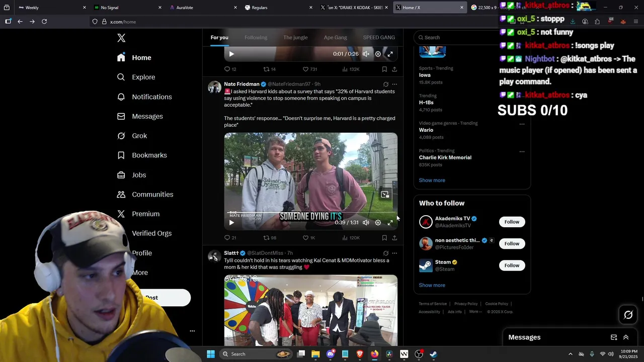The height and width of the screenshot is (362, 644).
Task: Play the Nate Friedman Harvard video
Action: coord(231,223)
